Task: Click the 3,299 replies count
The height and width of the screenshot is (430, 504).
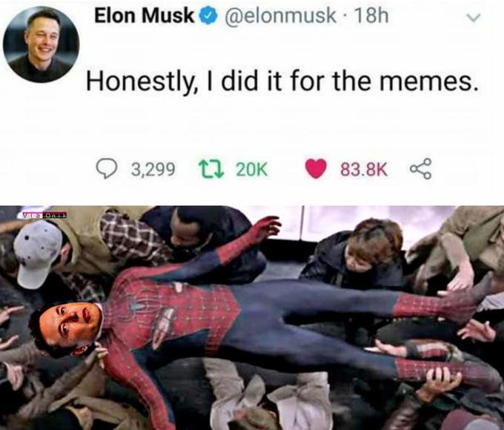Action: tap(153, 170)
